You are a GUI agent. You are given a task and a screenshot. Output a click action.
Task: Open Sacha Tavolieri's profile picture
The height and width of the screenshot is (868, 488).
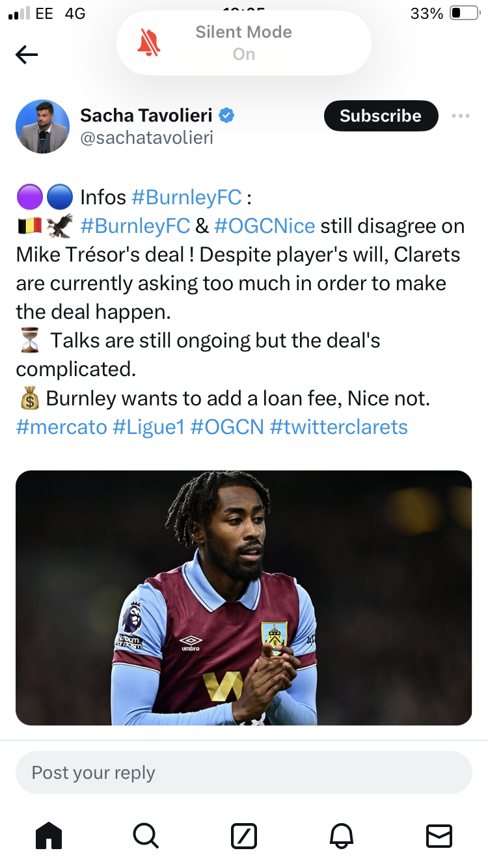click(43, 126)
